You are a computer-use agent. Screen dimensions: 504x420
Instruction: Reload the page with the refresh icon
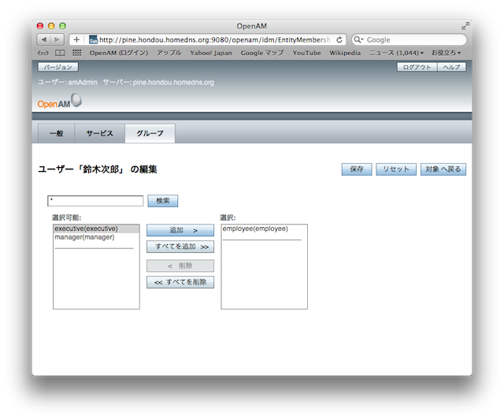click(x=339, y=39)
